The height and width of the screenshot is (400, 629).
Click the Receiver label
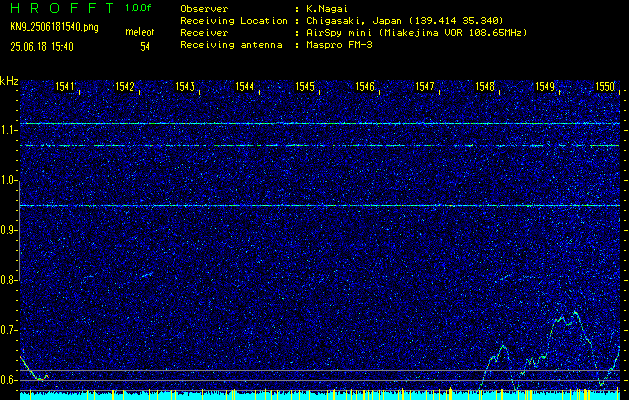pos(204,33)
